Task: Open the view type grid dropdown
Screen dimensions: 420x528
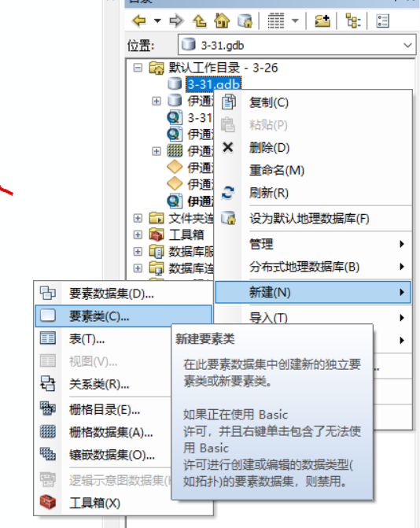Action: pyautogui.click(x=295, y=21)
